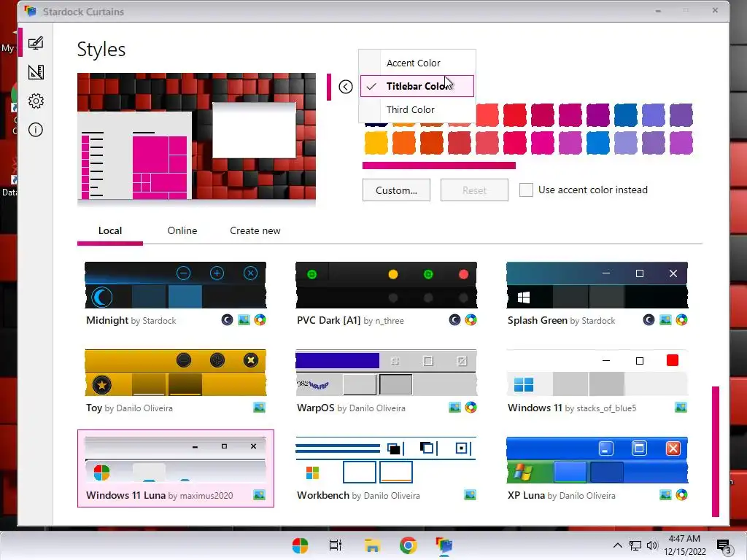
Task: Click the wallpaper image icon on Midnight
Action: click(x=244, y=320)
